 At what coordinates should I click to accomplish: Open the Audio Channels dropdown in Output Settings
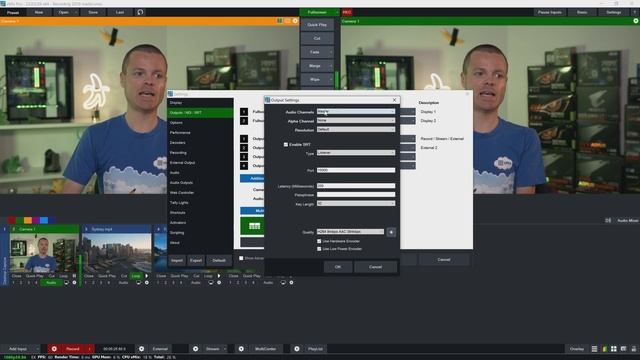point(356,111)
